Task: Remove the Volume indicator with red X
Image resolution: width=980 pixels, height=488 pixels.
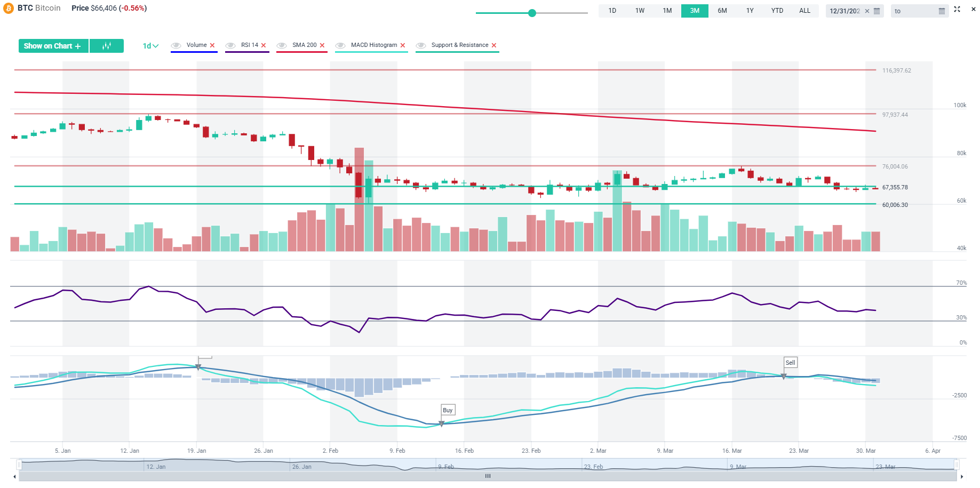Action: 212,45
